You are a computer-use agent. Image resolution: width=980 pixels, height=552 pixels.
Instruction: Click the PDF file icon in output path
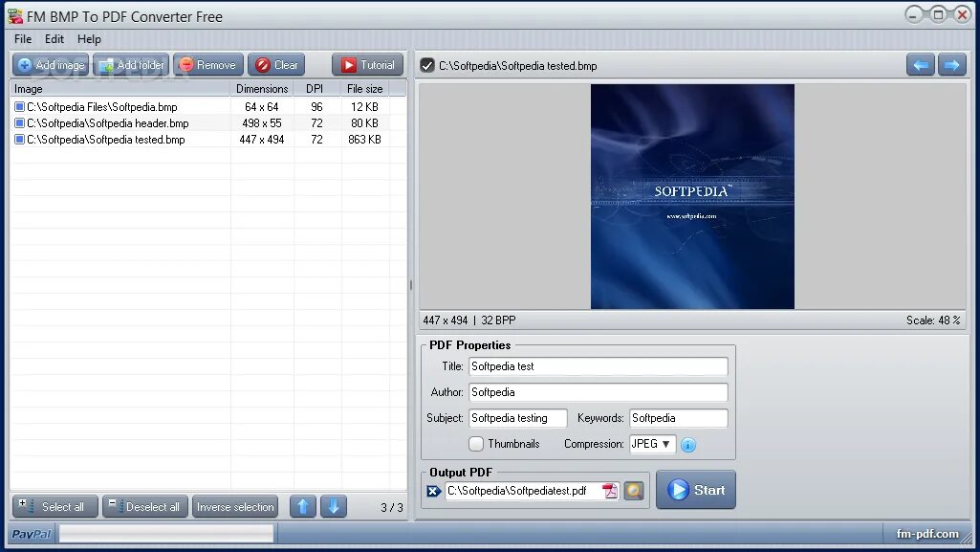(x=609, y=491)
